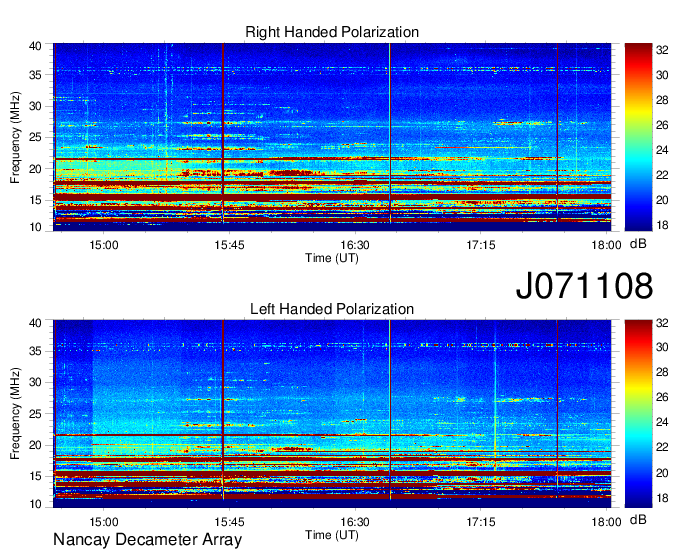Viewport: 680px width, 552px height.
Task: Click the bottom plot's Frequency (MHz) axis label
Action: 15,414
